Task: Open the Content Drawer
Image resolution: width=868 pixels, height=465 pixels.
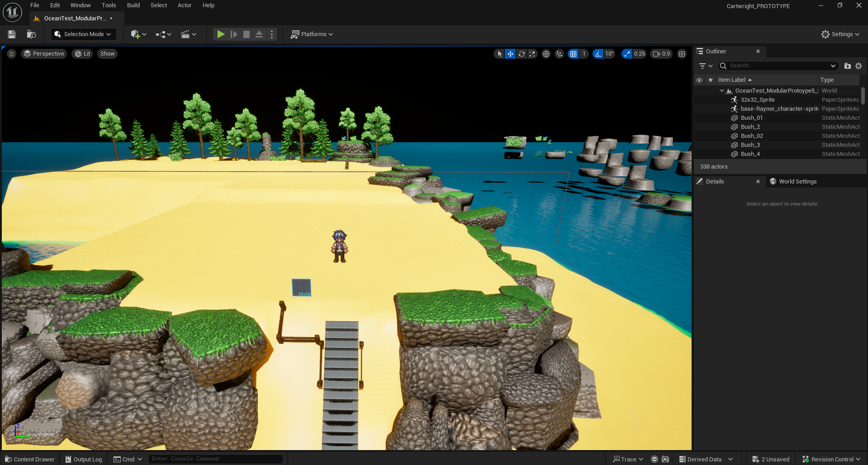Action: coord(30,459)
